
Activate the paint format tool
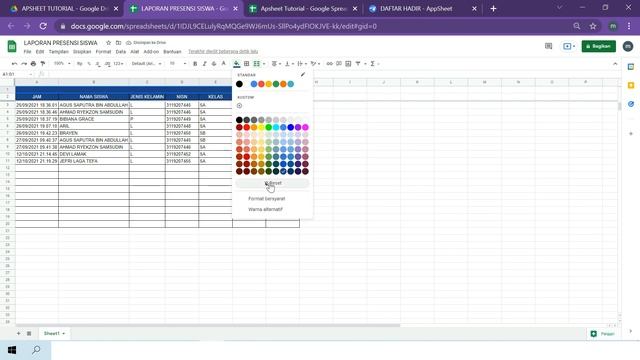[42, 64]
